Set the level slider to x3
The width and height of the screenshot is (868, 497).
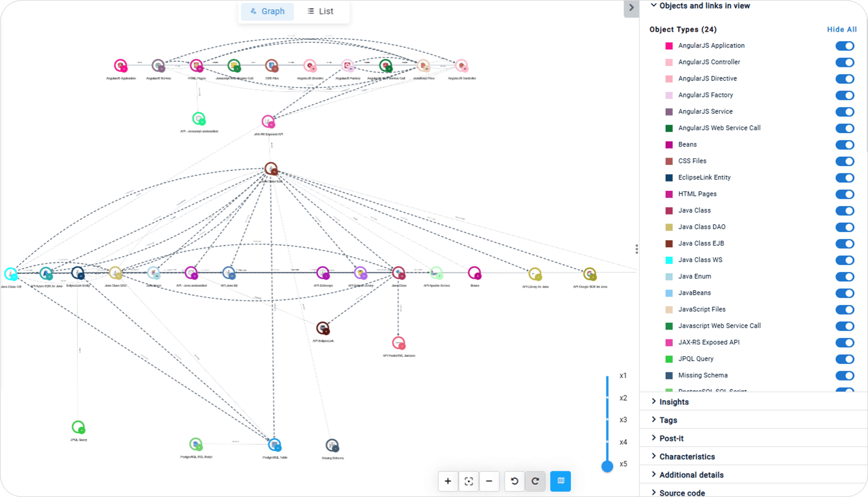click(607, 420)
